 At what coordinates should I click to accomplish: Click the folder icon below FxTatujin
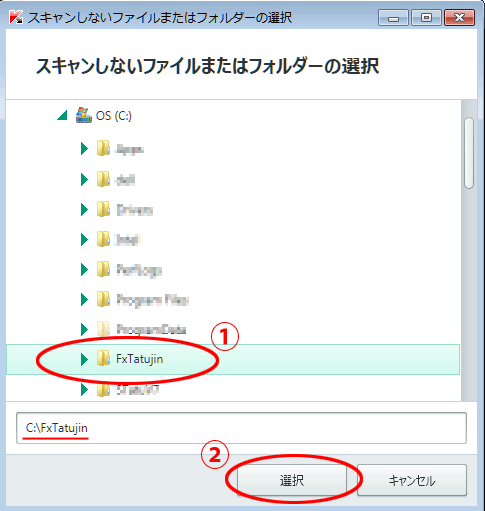coord(103,389)
